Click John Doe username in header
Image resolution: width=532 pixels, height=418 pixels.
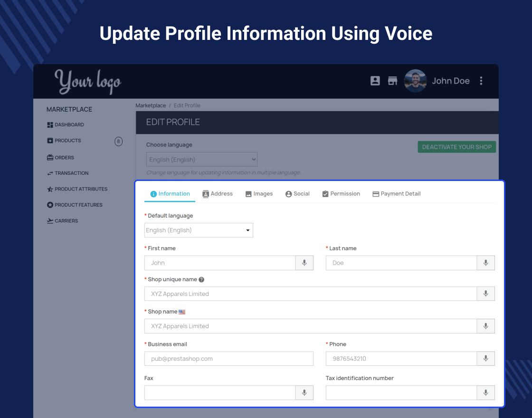point(451,81)
